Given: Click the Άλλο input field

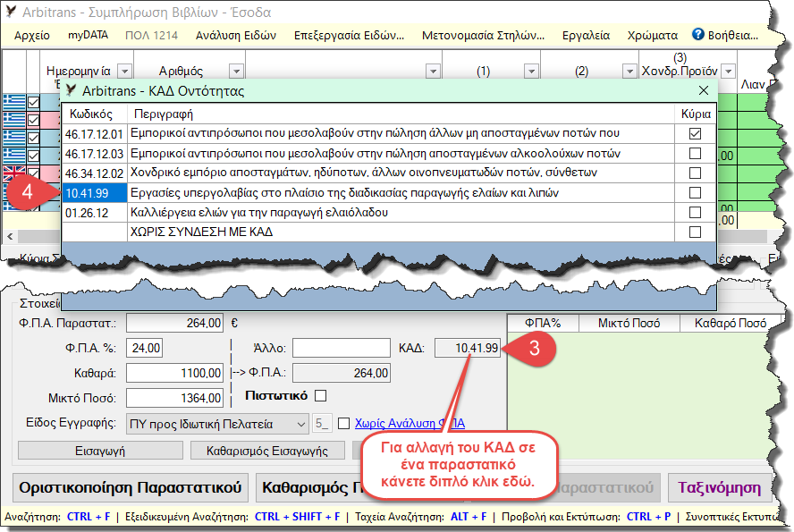Looking at the screenshot, I should (342, 348).
